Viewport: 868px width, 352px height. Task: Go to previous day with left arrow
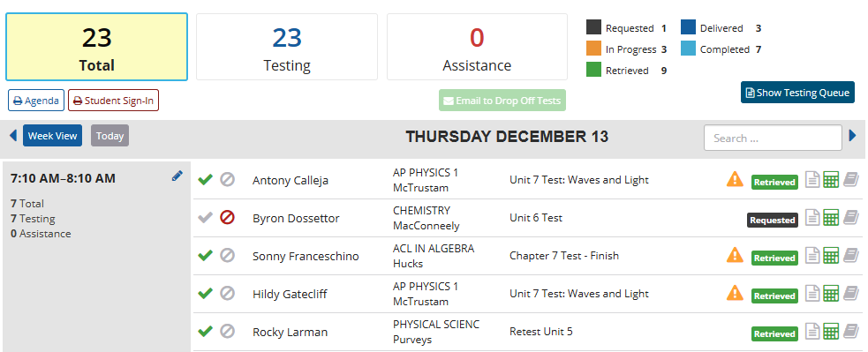click(13, 135)
